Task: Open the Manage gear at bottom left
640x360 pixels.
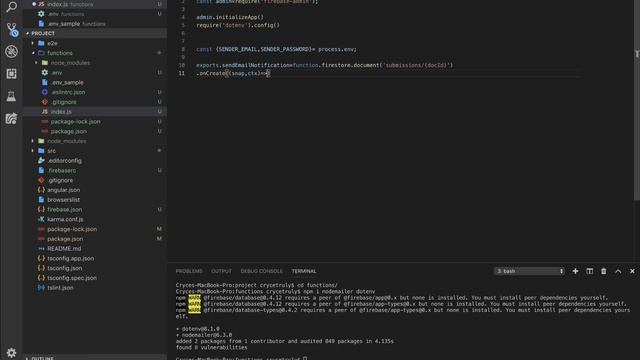Action: [11, 353]
